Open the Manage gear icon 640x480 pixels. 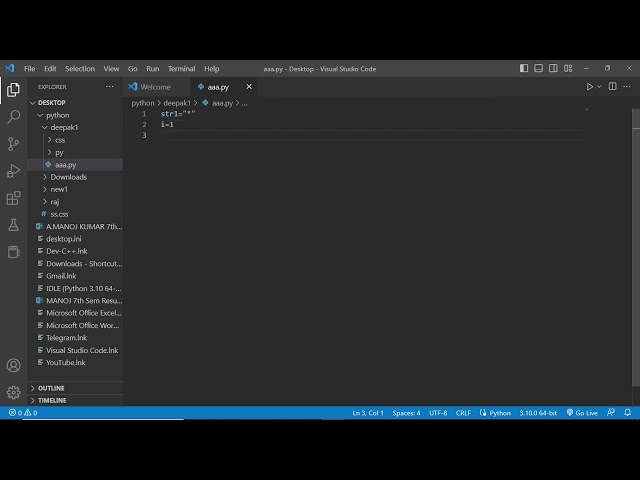[x=13, y=392]
